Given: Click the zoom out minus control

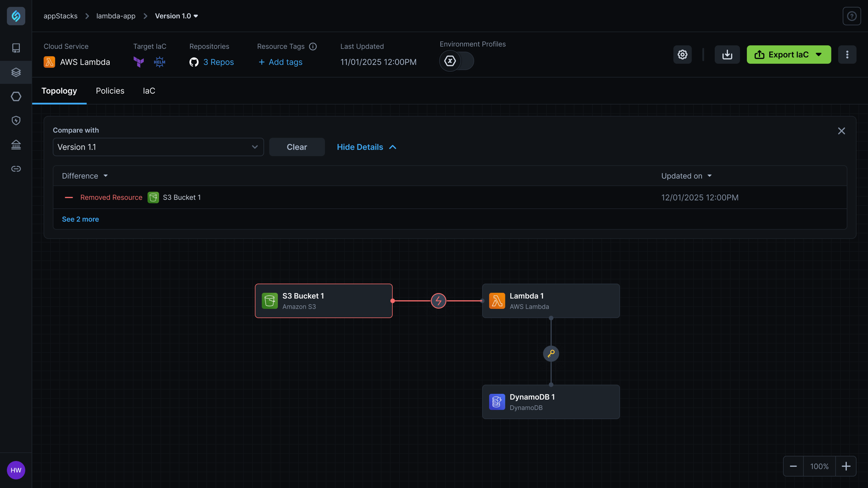Looking at the screenshot, I should click(x=794, y=466).
